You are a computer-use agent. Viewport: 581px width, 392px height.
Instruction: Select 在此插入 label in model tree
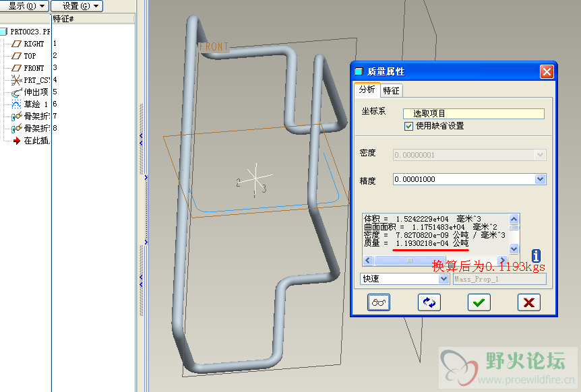(36, 141)
